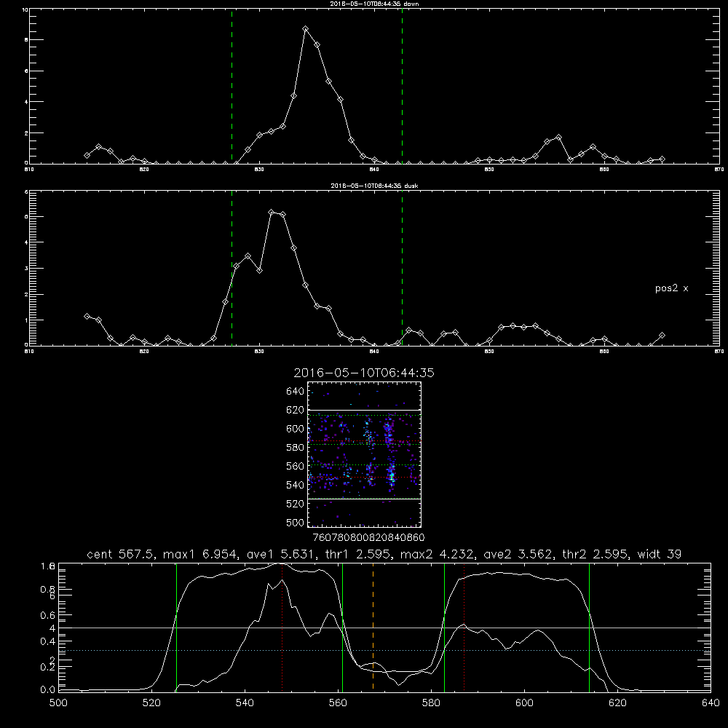Click the white horizontal line near 620 in image

364,410
